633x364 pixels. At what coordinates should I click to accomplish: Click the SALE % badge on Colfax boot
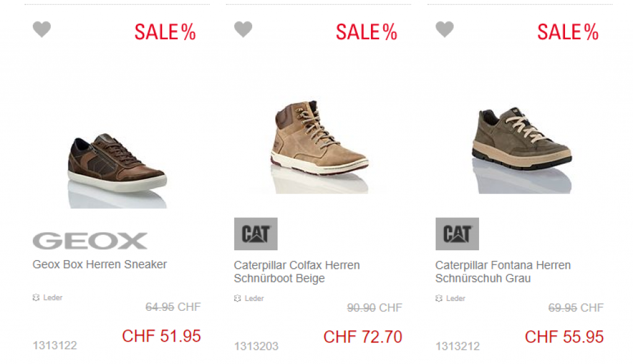tap(367, 32)
